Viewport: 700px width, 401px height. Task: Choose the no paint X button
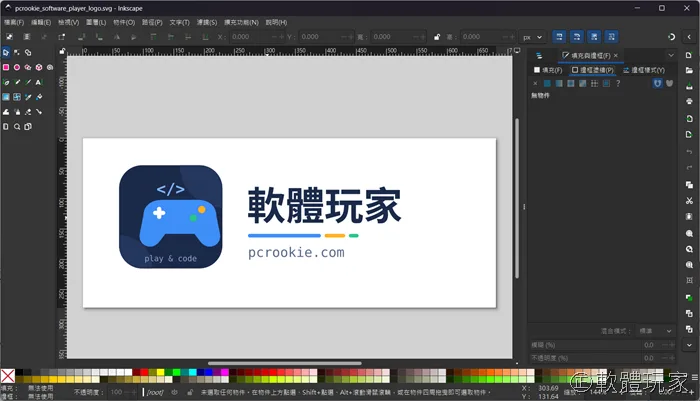tap(535, 84)
